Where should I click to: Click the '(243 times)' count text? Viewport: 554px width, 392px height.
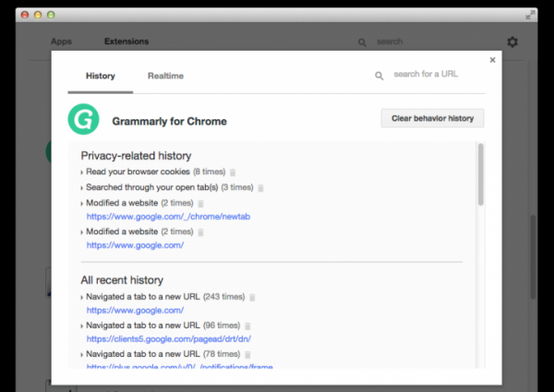tap(223, 297)
